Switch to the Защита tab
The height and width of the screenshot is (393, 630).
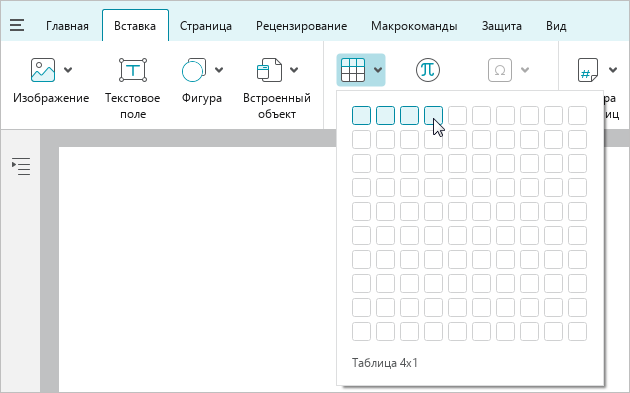tap(501, 26)
